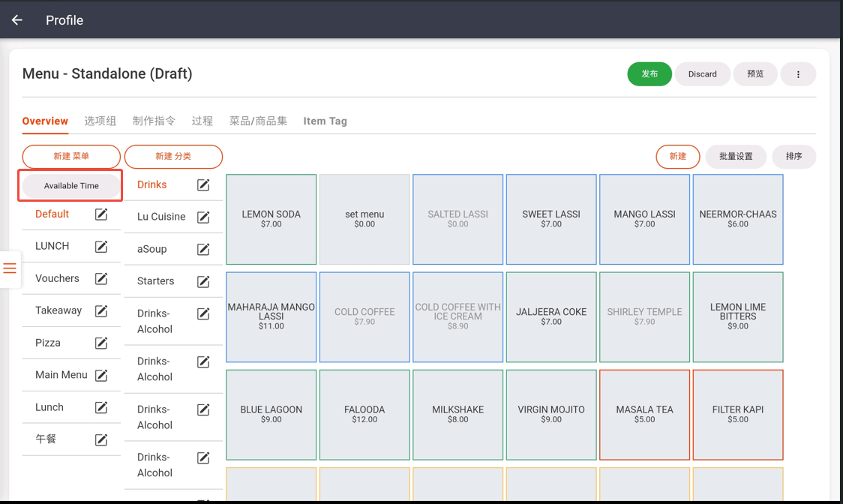843x504 pixels.
Task: Open the JALJEERA COKE item tile
Action: [551, 317]
